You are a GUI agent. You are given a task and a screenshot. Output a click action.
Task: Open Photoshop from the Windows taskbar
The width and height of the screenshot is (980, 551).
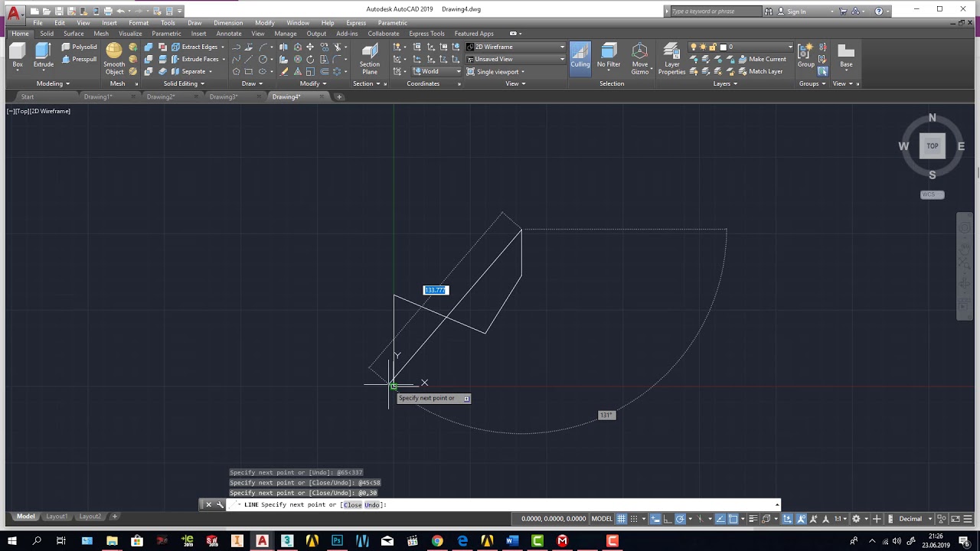click(337, 541)
